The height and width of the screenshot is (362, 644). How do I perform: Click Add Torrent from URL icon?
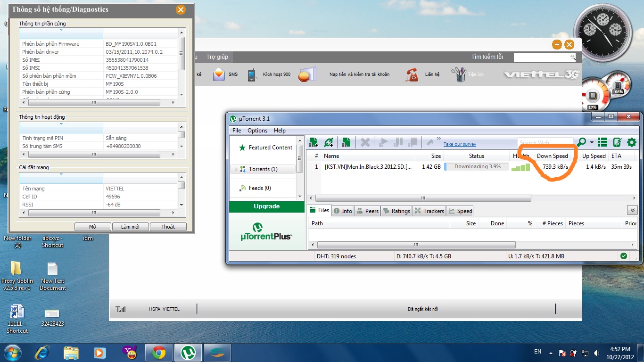click(x=329, y=142)
